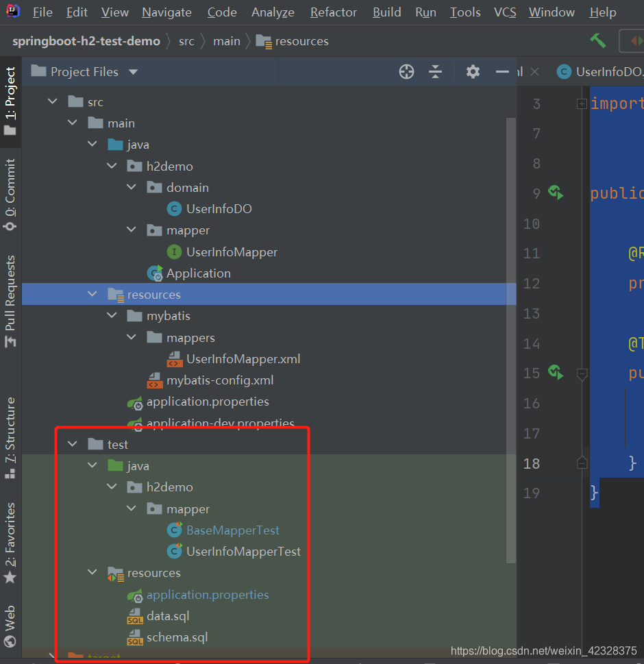Screen dimensions: 644x664
Task: Click the Collapse All icon
Action: 435,71
